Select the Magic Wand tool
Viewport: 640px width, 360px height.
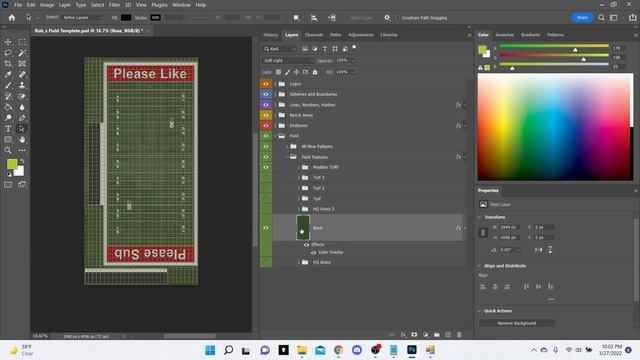click(22, 53)
